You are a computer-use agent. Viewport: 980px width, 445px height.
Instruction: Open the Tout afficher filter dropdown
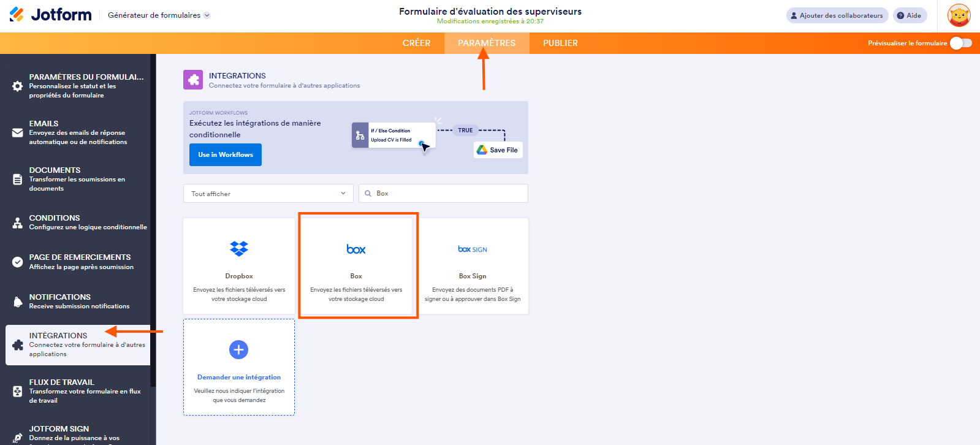[268, 194]
